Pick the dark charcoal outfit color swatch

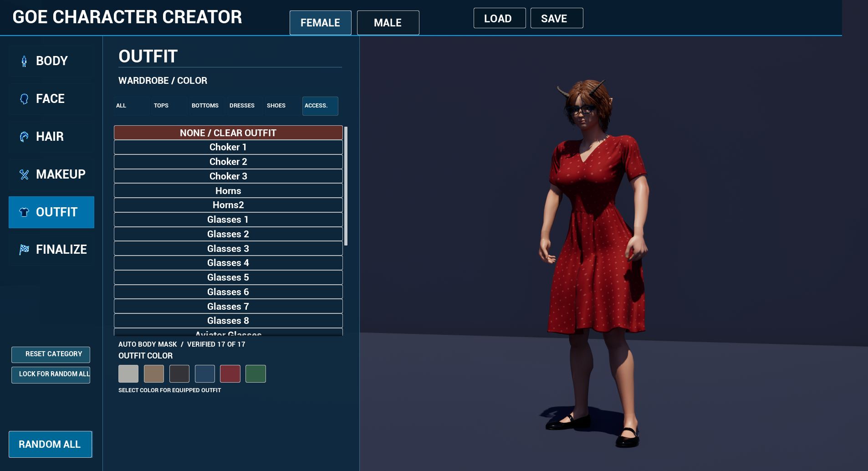click(179, 374)
